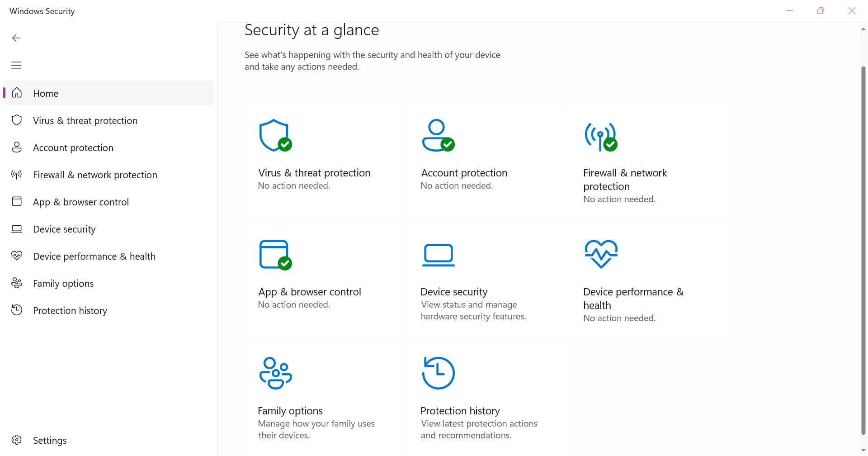The image size is (868, 456).
Task: Collapse the navigation pane via hamburger menu
Action: point(16,65)
